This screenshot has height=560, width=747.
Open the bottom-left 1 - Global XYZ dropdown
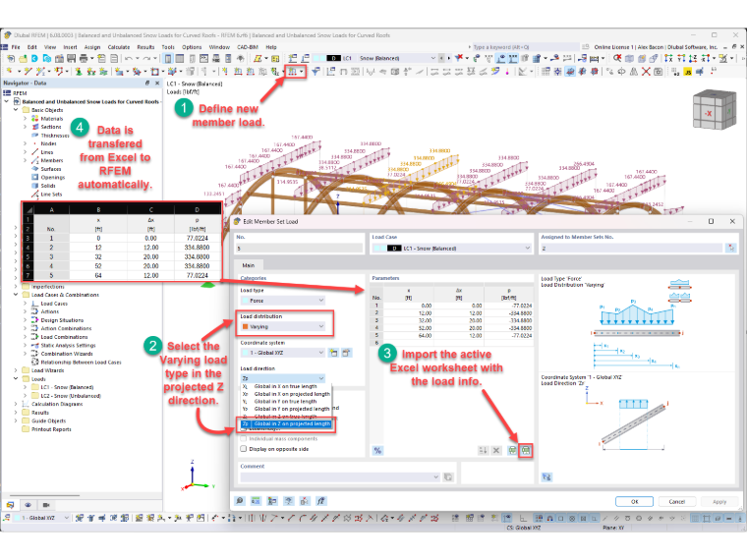[x=66, y=518]
